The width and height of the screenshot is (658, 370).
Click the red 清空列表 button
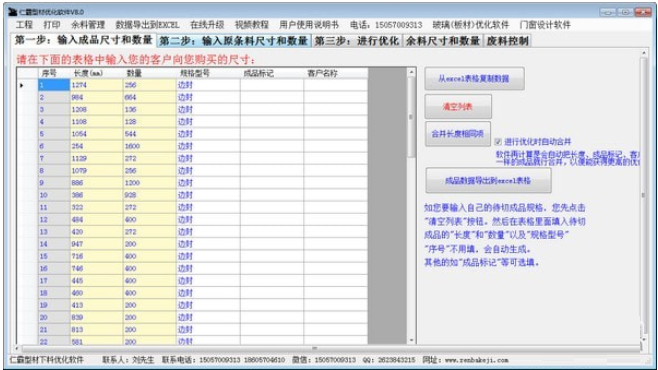tap(458, 107)
